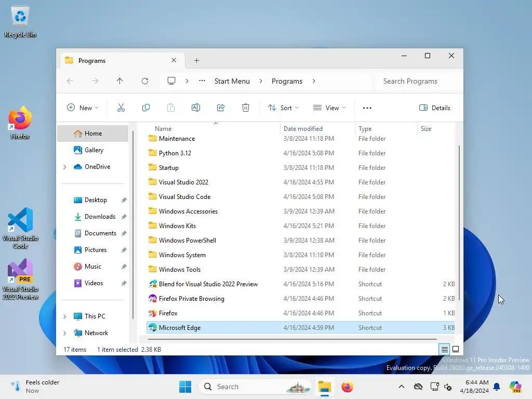Click the Cut scissors icon
Viewport: 532px width, 399px height.
tap(121, 108)
